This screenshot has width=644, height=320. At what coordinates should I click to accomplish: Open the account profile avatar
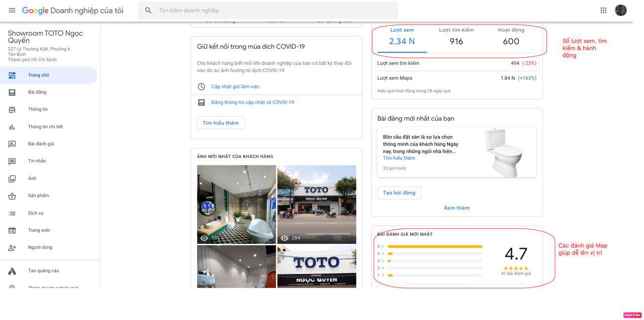point(621,11)
